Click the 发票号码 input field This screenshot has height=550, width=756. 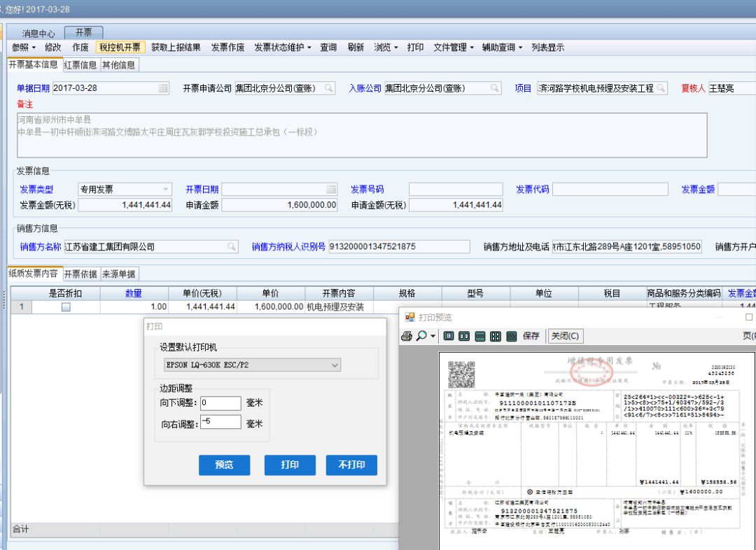tap(456, 190)
